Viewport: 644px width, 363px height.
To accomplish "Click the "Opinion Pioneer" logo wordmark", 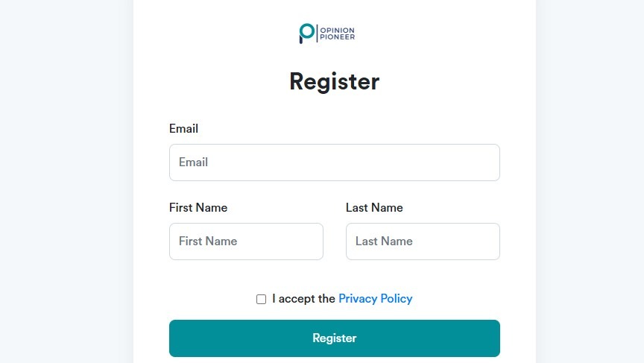I will (338, 34).
